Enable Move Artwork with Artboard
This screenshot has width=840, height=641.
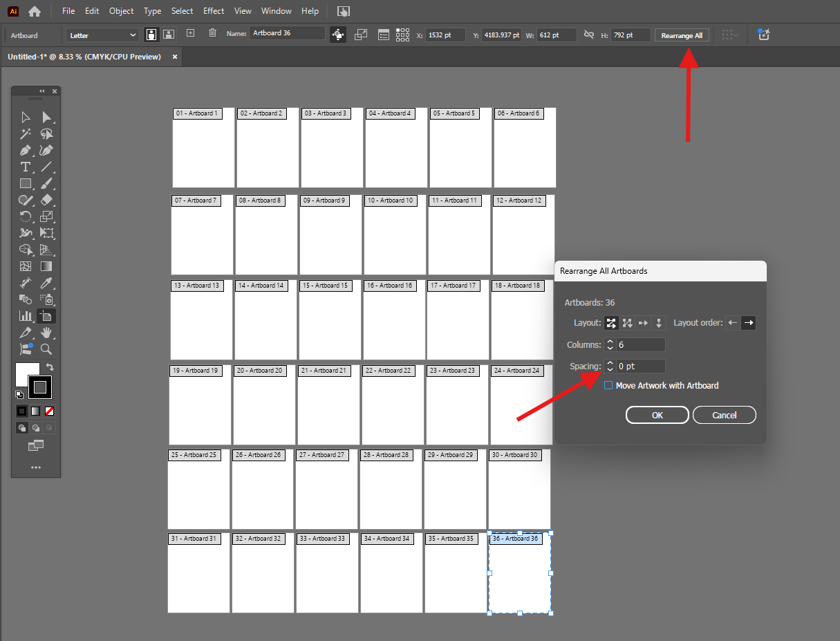click(x=608, y=385)
